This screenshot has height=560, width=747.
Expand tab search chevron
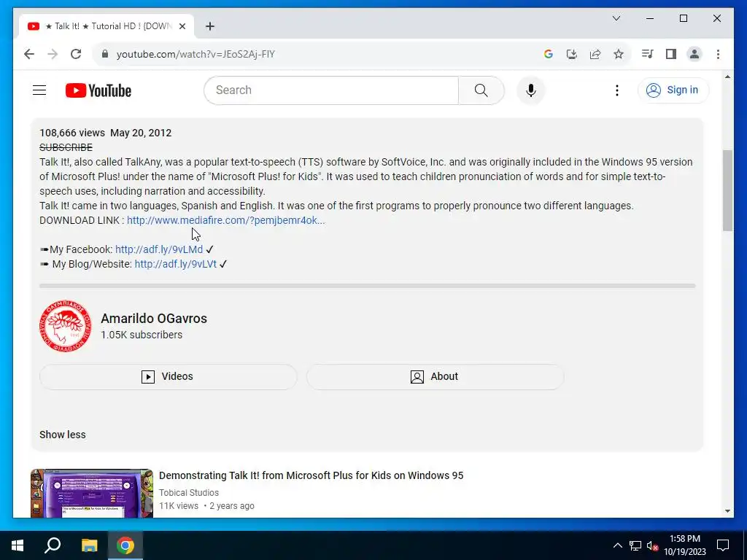(616, 18)
